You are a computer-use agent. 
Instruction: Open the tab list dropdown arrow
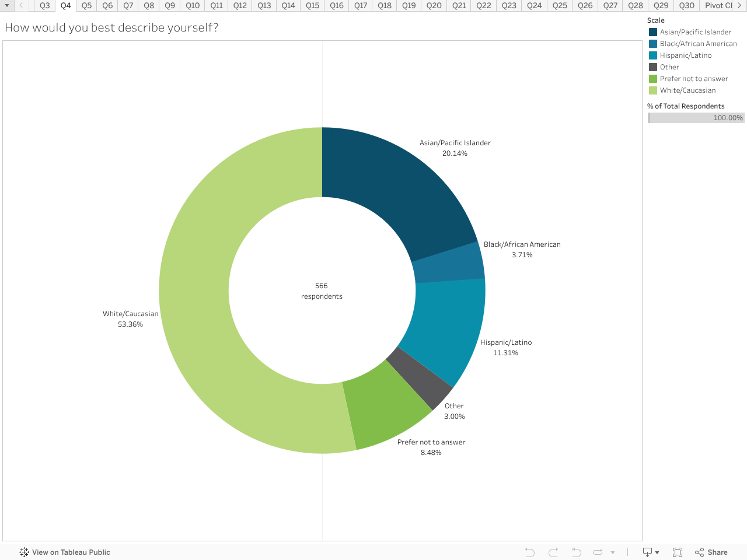(7, 6)
